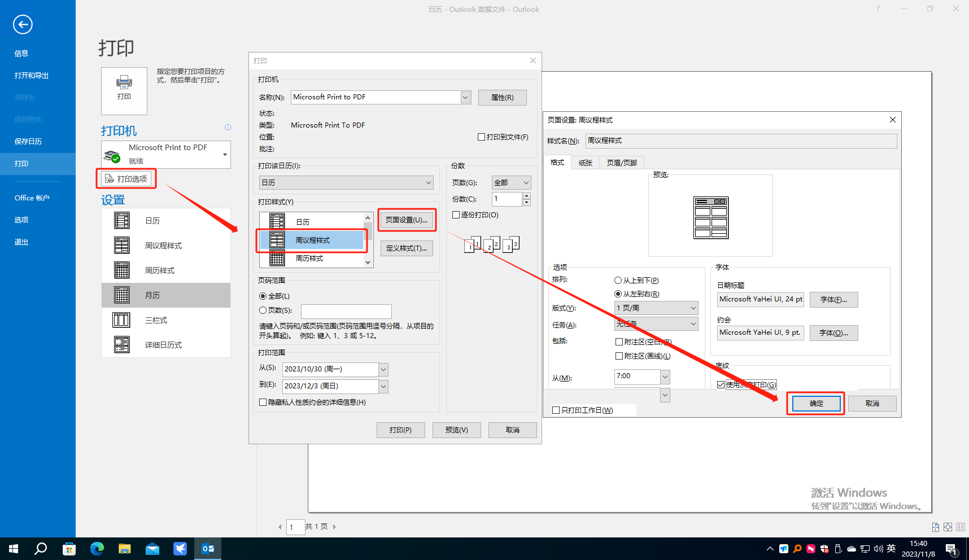Click the 定义样式(T)... button
The image size is (969, 560).
click(407, 248)
